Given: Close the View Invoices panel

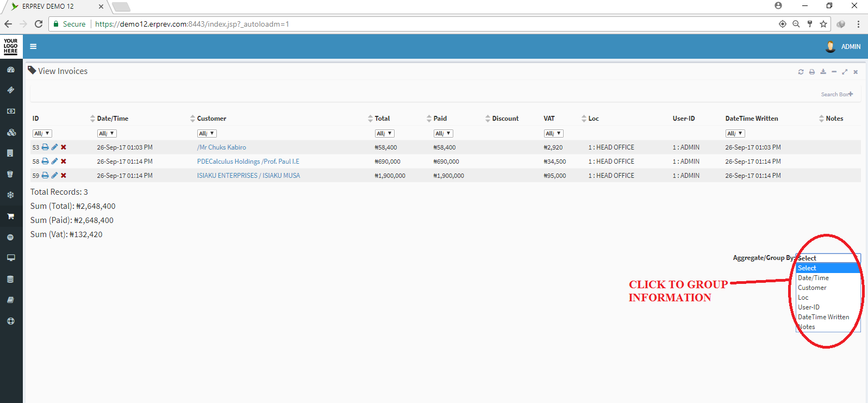Looking at the screenshot, I should click(855, 72).
